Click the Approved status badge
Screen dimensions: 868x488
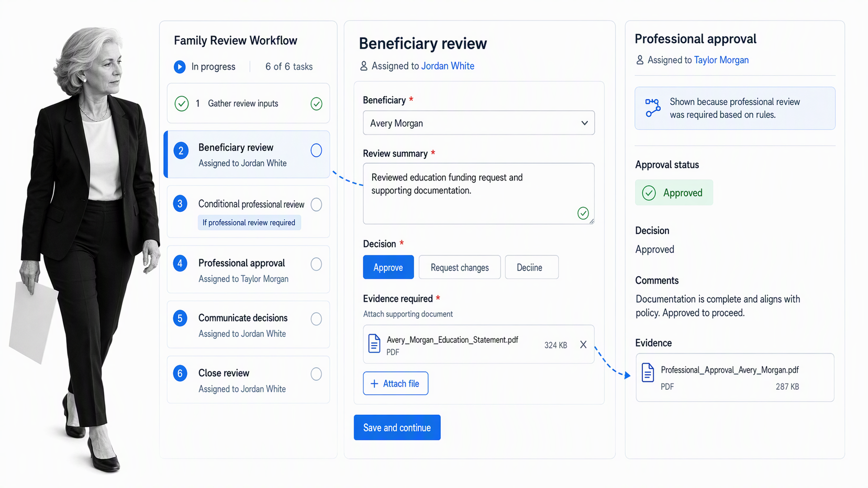coord(674,193)
